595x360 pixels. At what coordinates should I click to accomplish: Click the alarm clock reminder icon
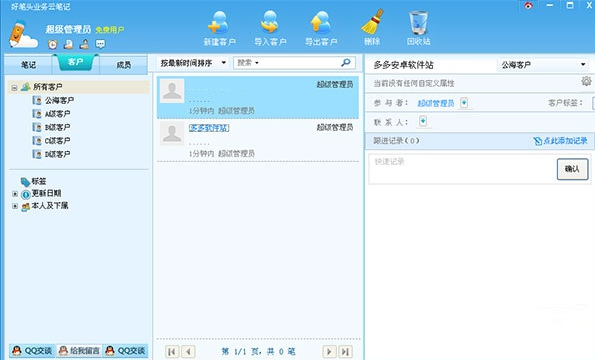tap(53, 44)
